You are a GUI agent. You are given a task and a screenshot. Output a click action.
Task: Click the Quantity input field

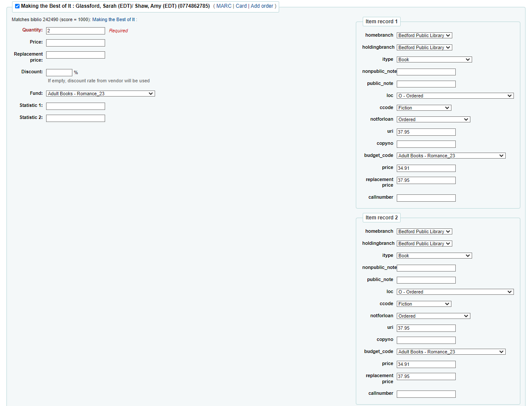[x=75, y=31]
